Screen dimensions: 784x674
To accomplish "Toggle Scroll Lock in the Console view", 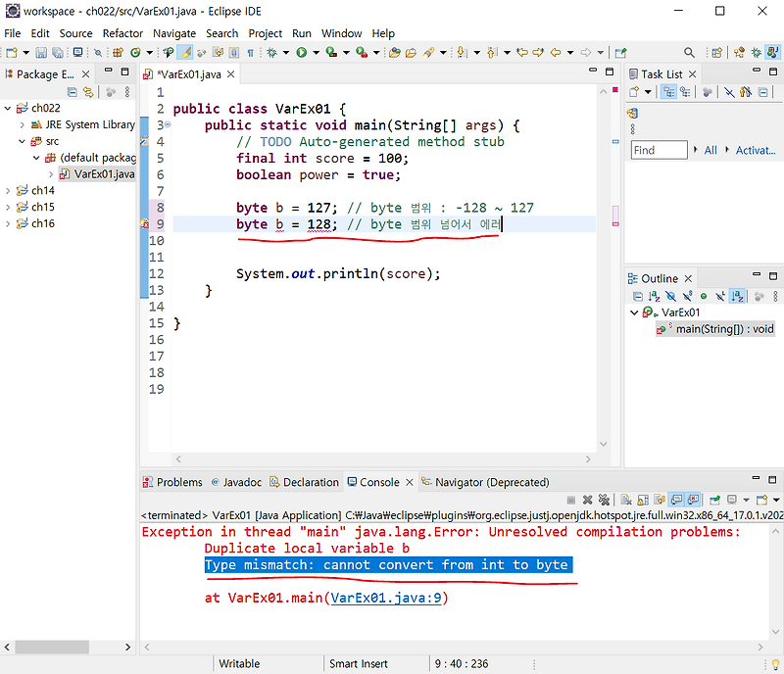I will [x=641, y=499].
